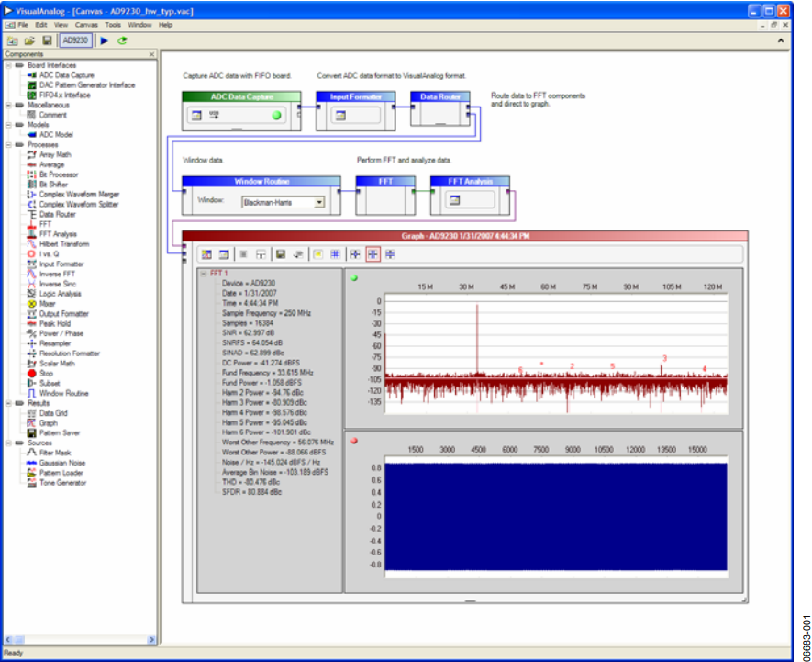
Task: Collapse the Results tree group
Action: pos(8,403)
